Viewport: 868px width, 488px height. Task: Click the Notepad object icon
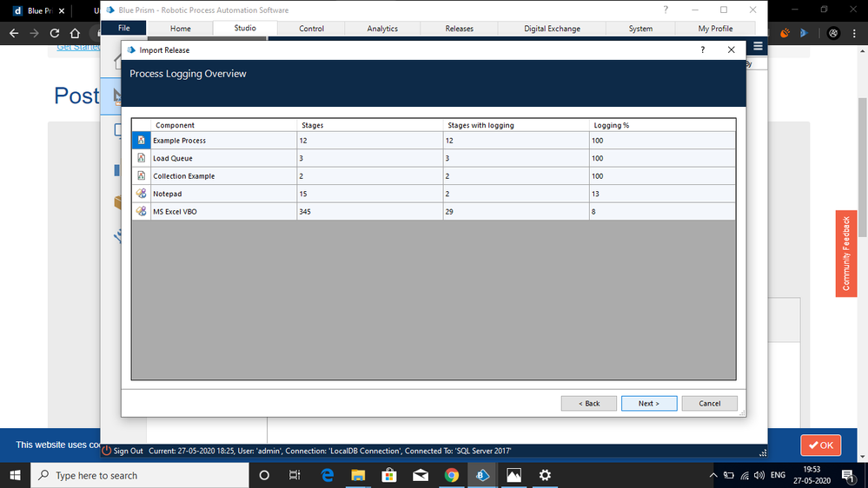[141, 194]
